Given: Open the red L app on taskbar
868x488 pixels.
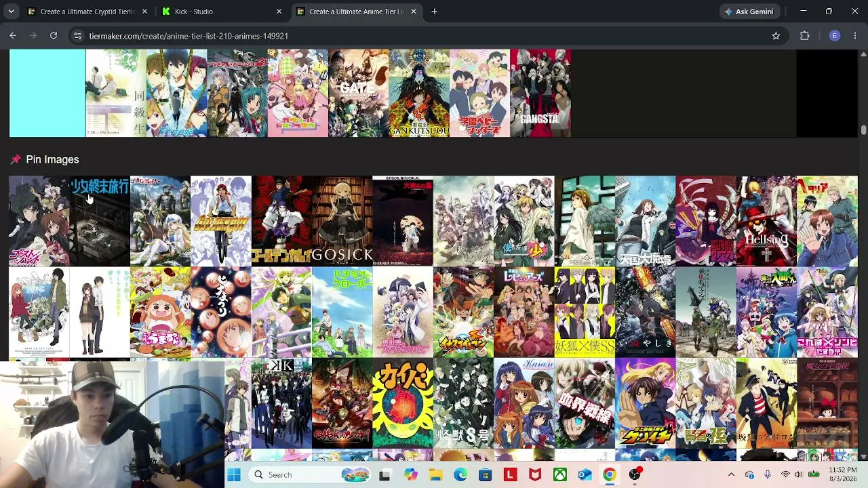Looking at the screenshot, I should pos(510,475).
